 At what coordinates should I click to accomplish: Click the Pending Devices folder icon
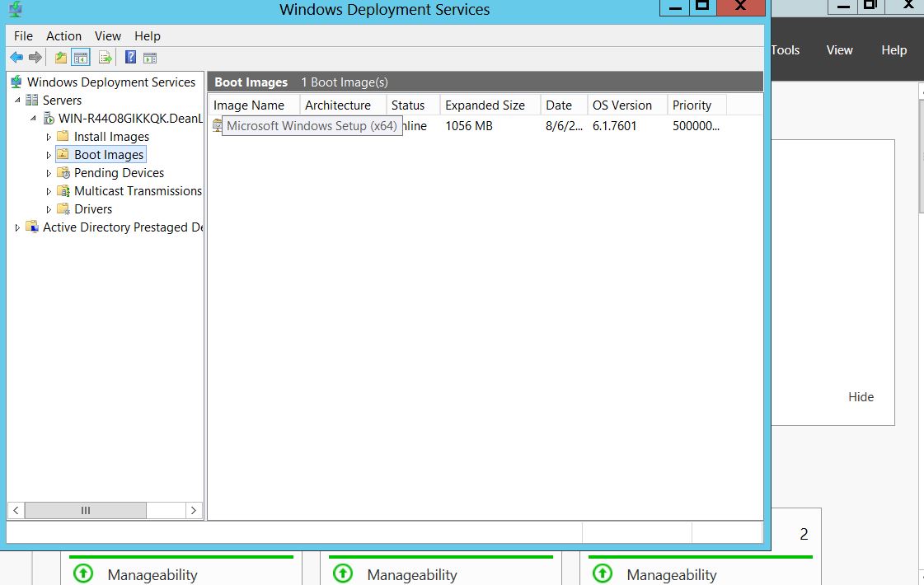[63, 172]
